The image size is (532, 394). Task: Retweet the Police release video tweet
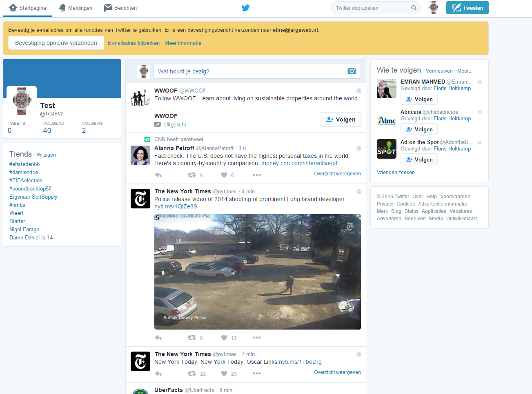pos(191,338)
